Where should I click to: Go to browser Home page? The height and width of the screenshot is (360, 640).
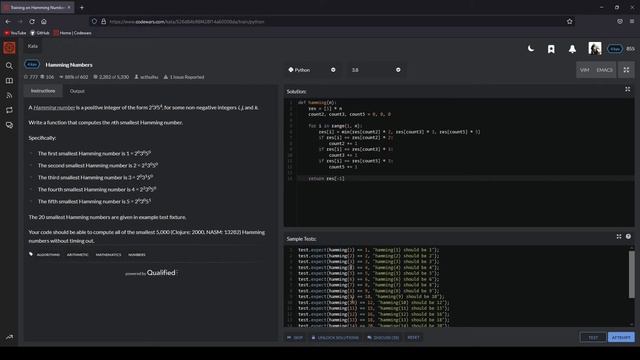click(44, 21)
